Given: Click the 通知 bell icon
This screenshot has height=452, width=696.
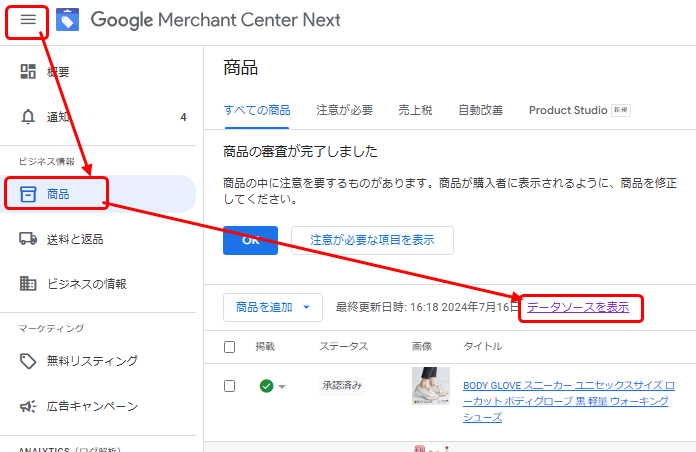Looking at the screenshot, I should coord(28,117).
